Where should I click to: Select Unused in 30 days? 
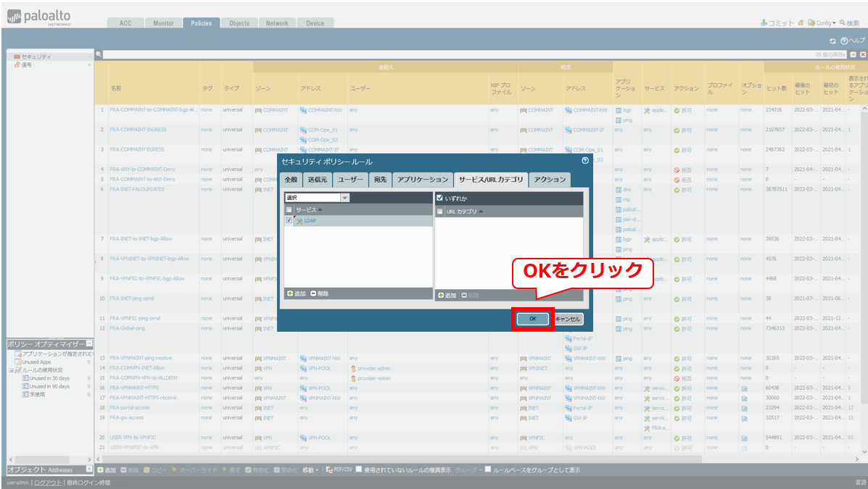(49, 378)
